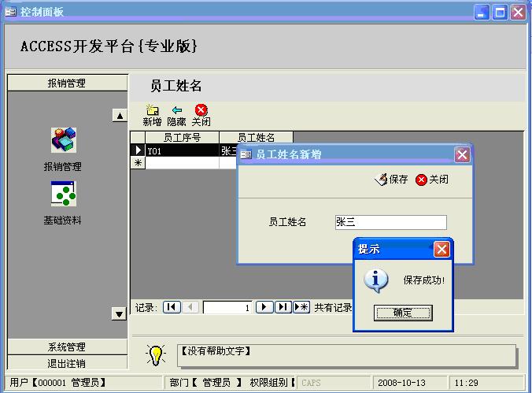Click the new record navigation button
This screenshot has width=532, height=393.
click(x=301, y=307)
